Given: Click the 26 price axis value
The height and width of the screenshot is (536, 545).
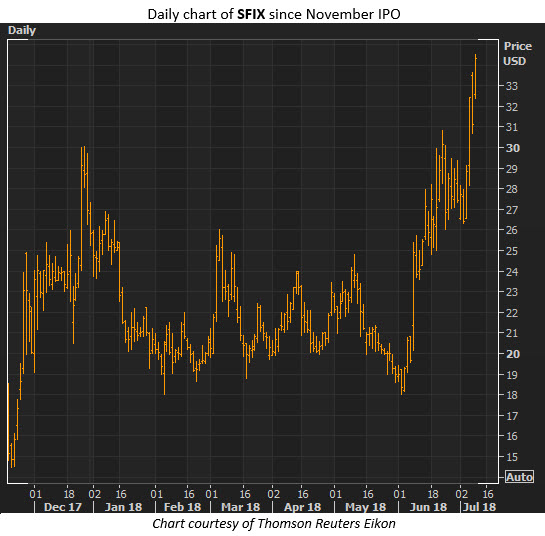Looking at the screenshot, I should click(x=512, y=230).
